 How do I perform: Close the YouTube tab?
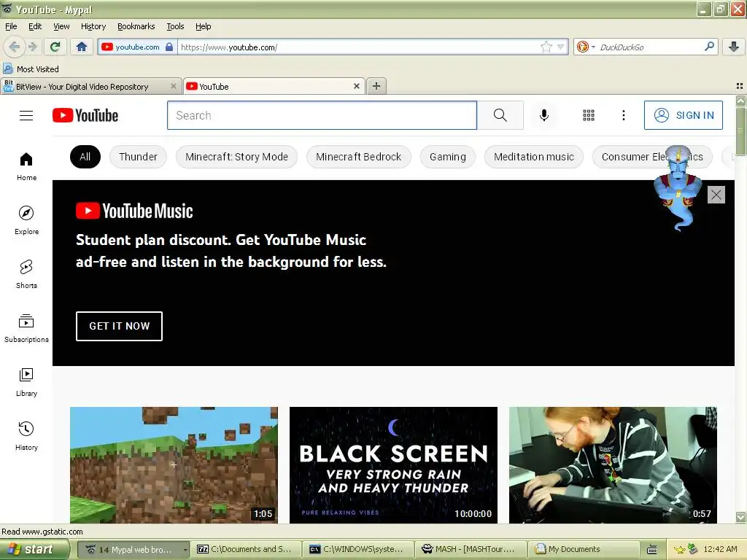(356, 86)
